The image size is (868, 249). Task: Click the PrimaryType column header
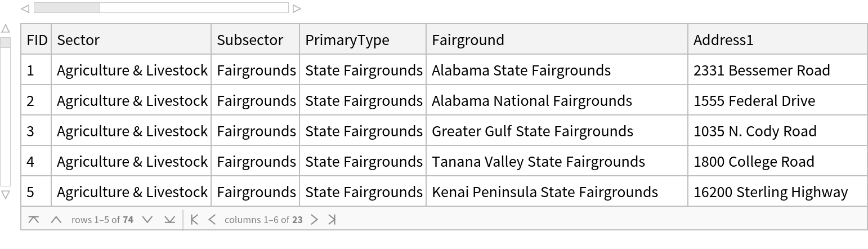pos(363,40)
